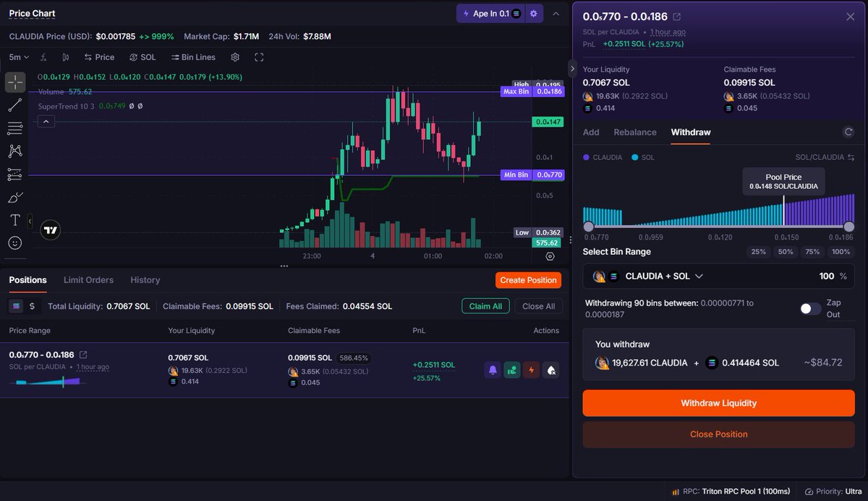Open the CLAUDIA + SOL token dropdown
This screenshot has height=501, width=868.
coord(648,276)
